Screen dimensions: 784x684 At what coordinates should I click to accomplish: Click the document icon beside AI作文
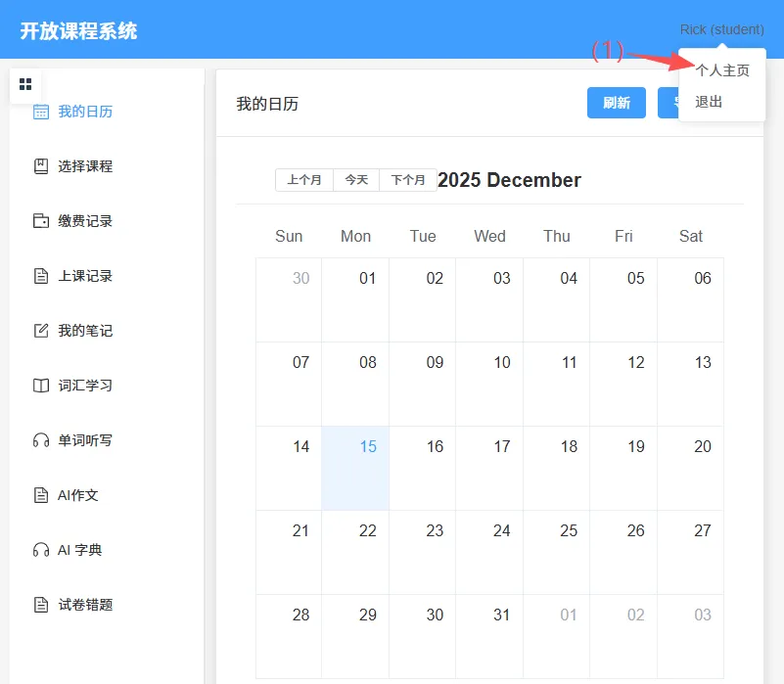click(41, 495)
